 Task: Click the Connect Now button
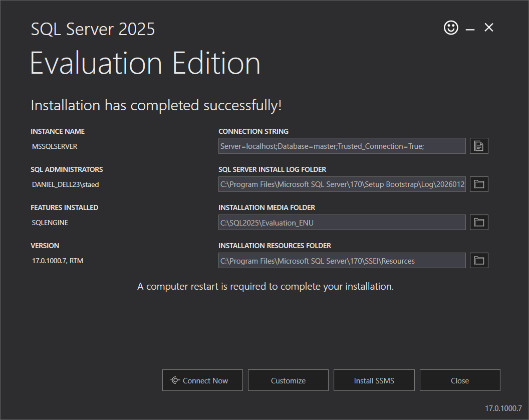point(202,380)
